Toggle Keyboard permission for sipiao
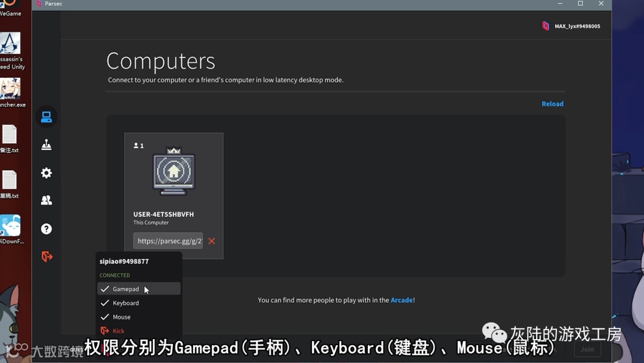The image size is (644, 363). [x=139, y=303]
